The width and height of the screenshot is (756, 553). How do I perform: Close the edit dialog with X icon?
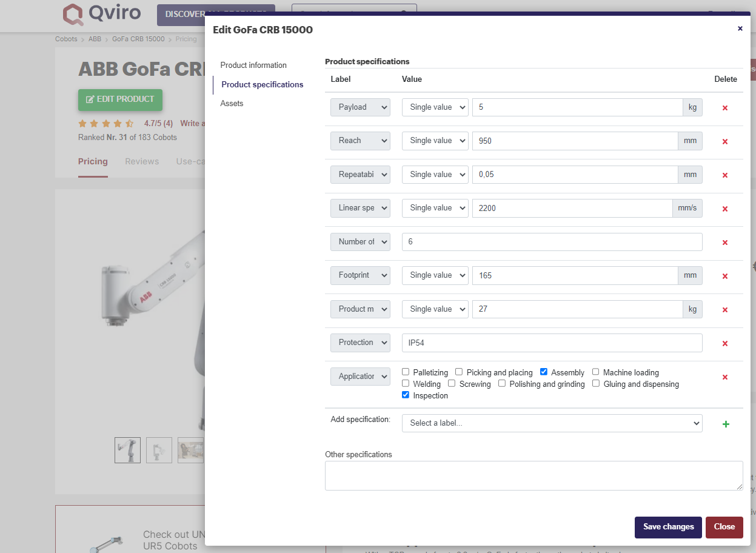(x=740, y=28)
